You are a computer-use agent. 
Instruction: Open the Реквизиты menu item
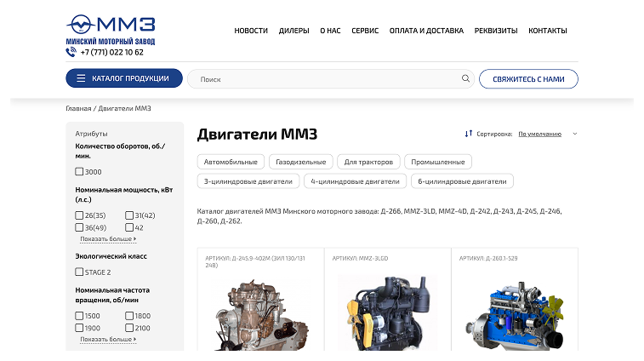(x=496, y=31)
